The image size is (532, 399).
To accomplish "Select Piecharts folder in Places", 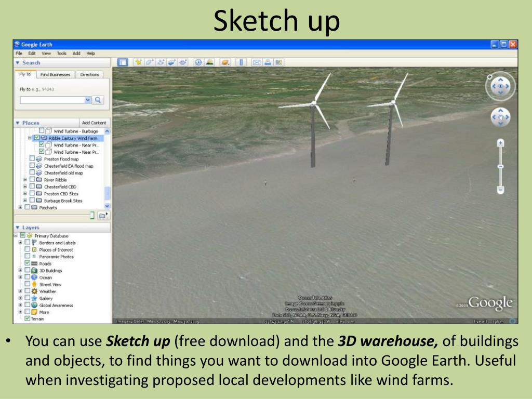I will (x=48, y=207).
